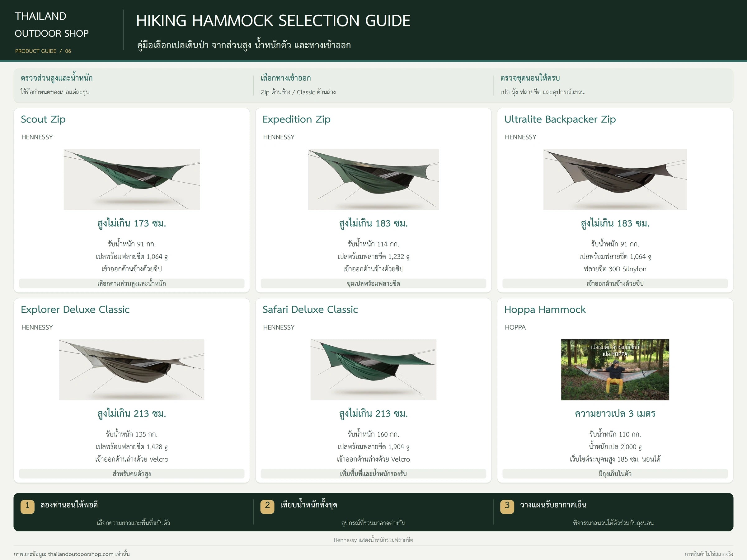Click the "THAILAND OUTDOOR SHOP" header logo text
This screenshot has height=560, width=747.
tap(52, 25)
